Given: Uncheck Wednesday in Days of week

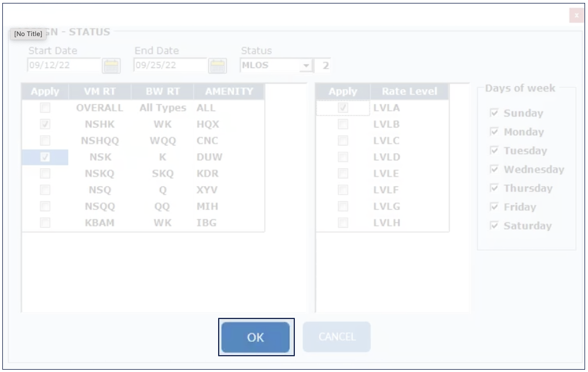Looking at the screenshot, I should coord(494,169).
